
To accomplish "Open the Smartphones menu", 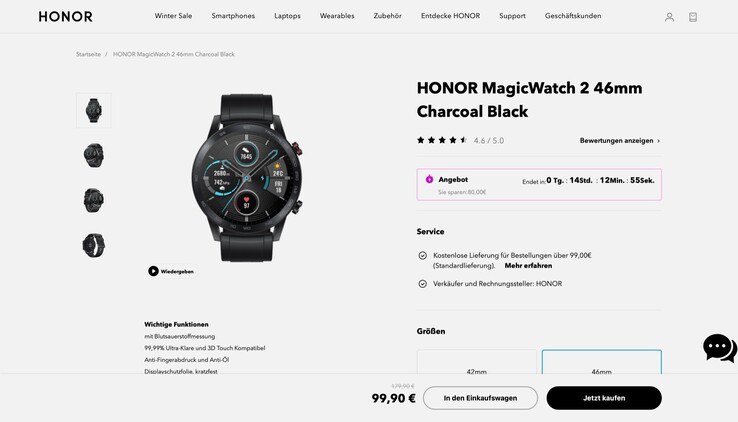I will tap(233, 16).
